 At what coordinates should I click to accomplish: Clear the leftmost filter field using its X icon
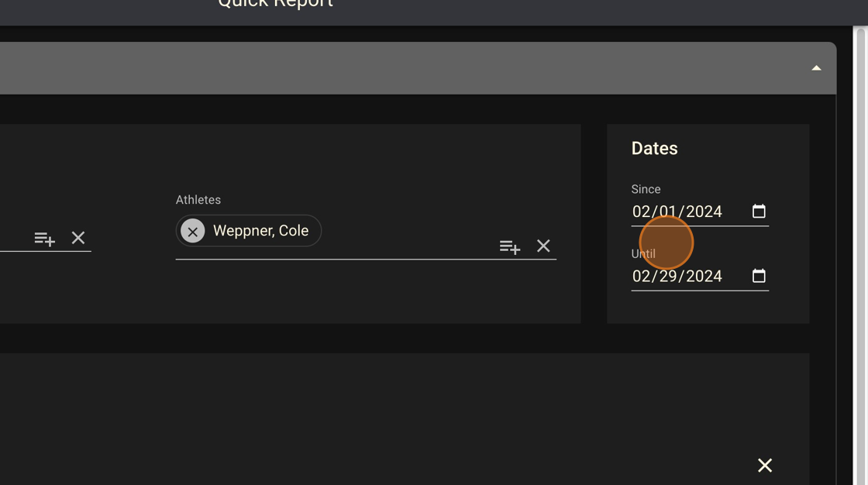coord(77,238)
